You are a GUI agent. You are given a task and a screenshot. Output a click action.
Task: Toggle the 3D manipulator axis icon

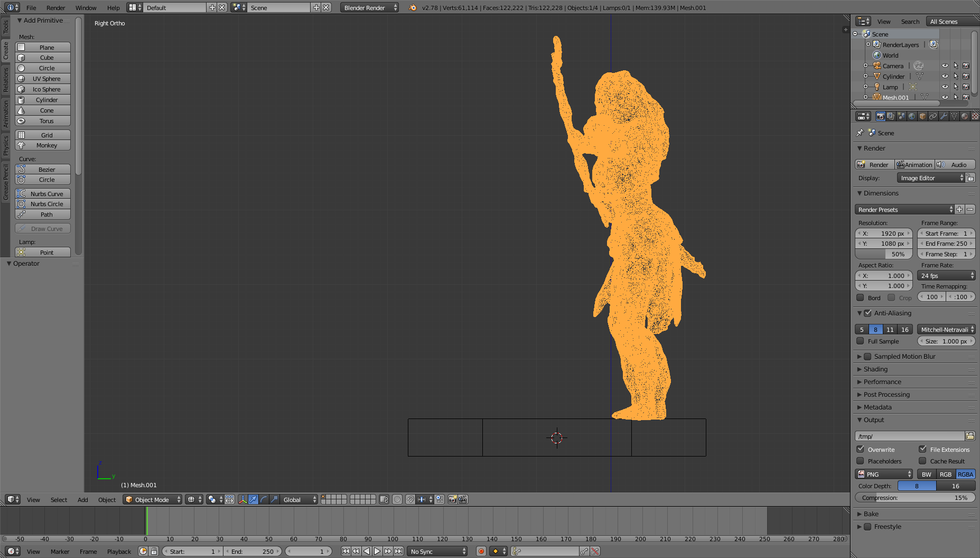(x=242, y=499)
